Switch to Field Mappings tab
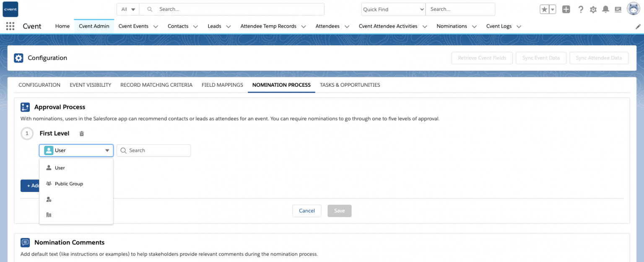644x262 pixels. pos(222,85)
